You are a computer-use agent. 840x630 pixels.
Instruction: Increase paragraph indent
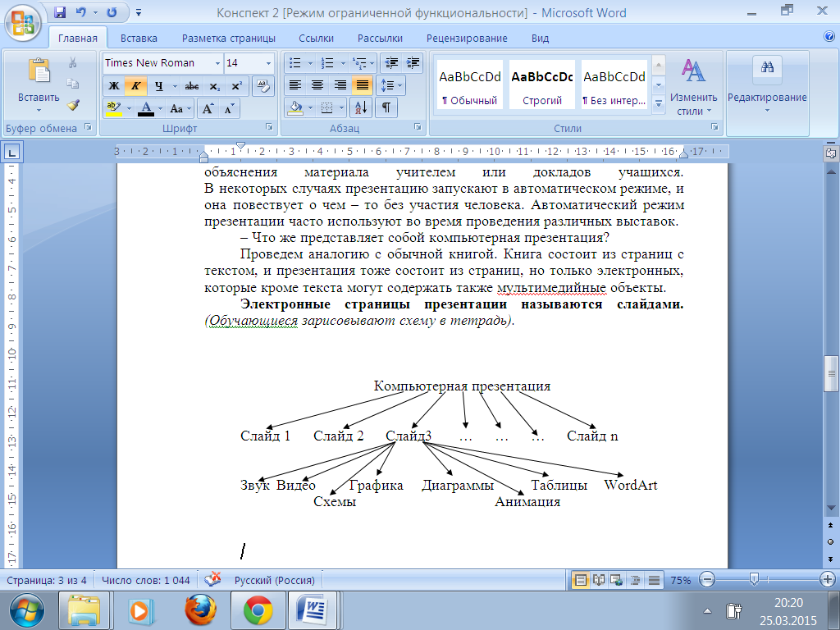(x=413, y=63)
